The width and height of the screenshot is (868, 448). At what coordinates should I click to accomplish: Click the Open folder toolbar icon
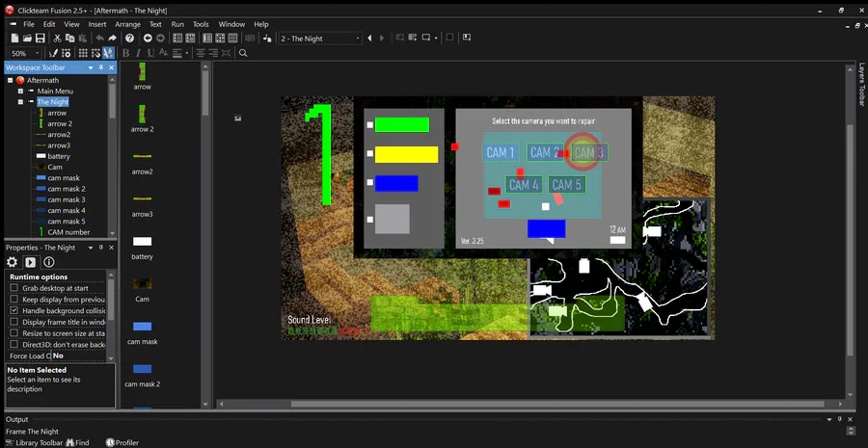pos(28,39)
